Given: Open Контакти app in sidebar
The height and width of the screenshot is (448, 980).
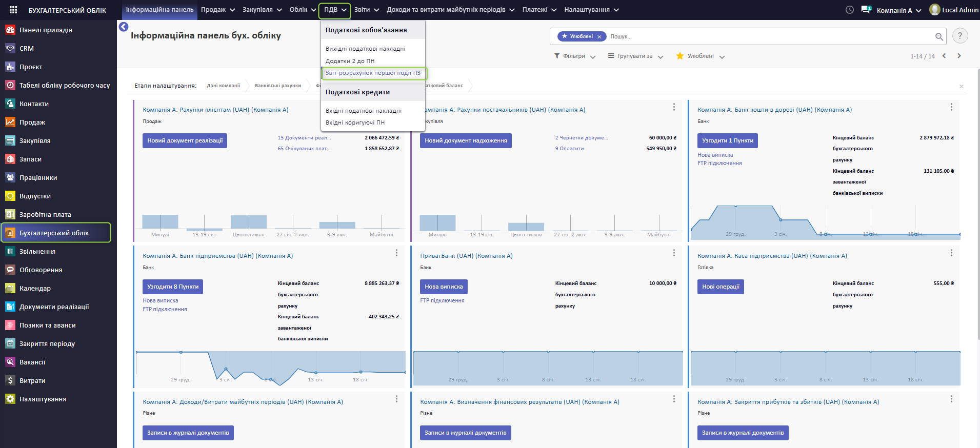Looking at the screenshot, I should (34, 104).
